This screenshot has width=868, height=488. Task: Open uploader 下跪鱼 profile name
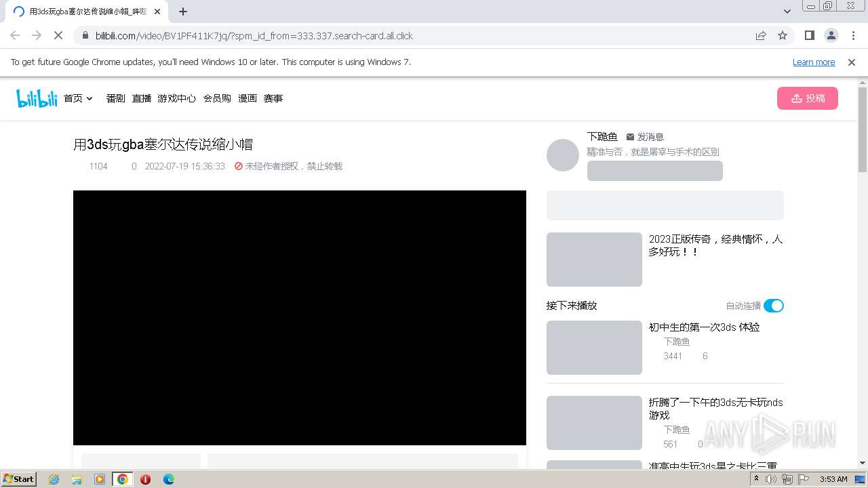(x=602, y=137)
